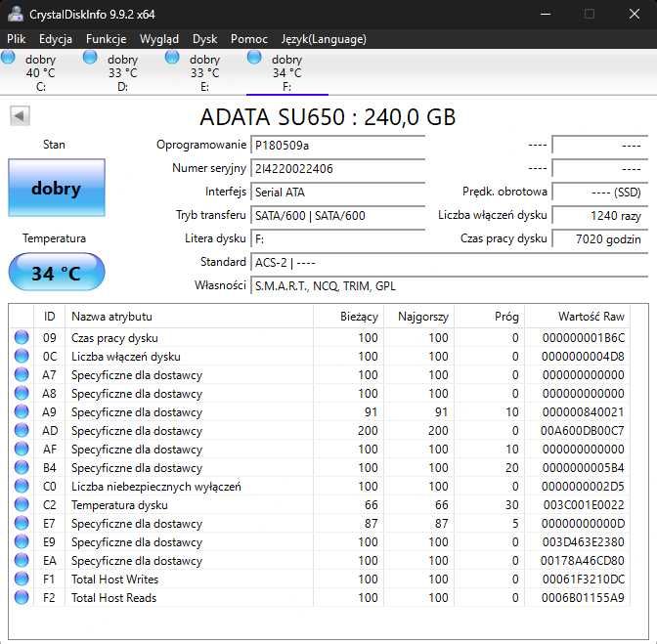Click the 'Próg' column header
This screenshot has height=644, width=657.
pyautogui.click(x=489, y=317)
